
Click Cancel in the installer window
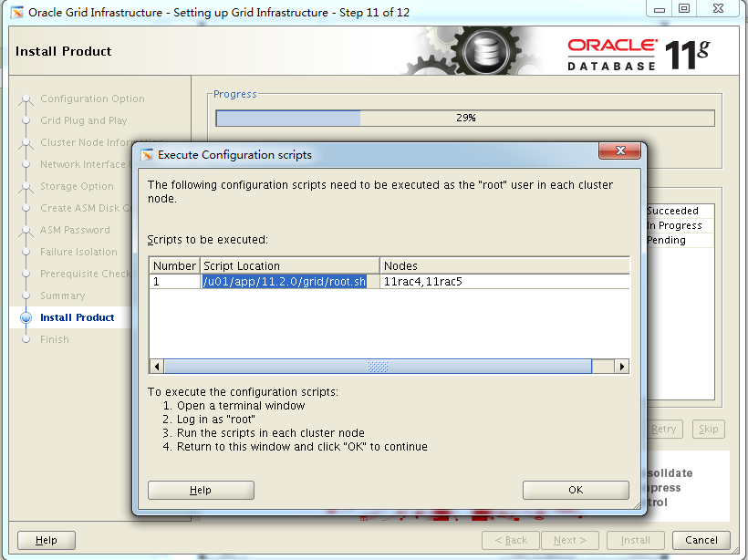701,541
